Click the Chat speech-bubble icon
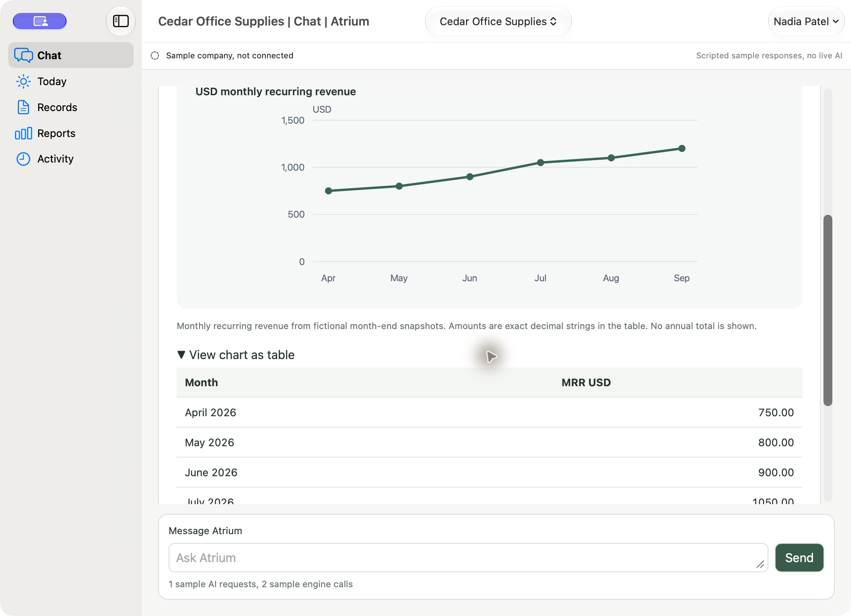 coord(24,55)
